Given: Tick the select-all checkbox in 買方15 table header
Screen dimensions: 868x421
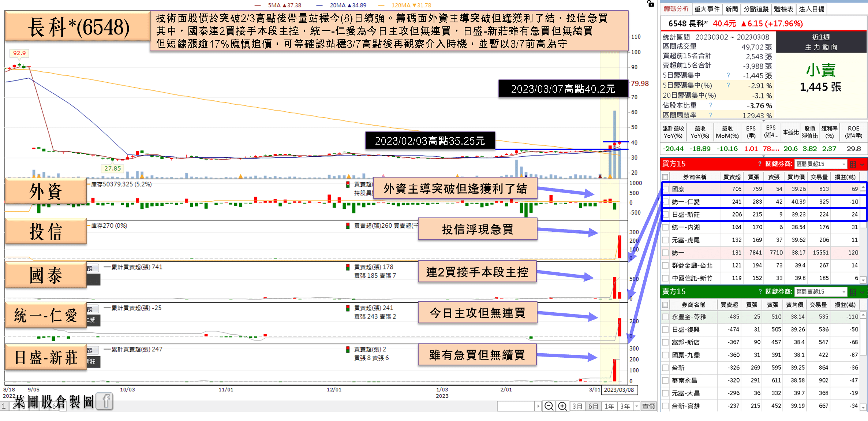Looking at the screenshot, I should point(665,177).
